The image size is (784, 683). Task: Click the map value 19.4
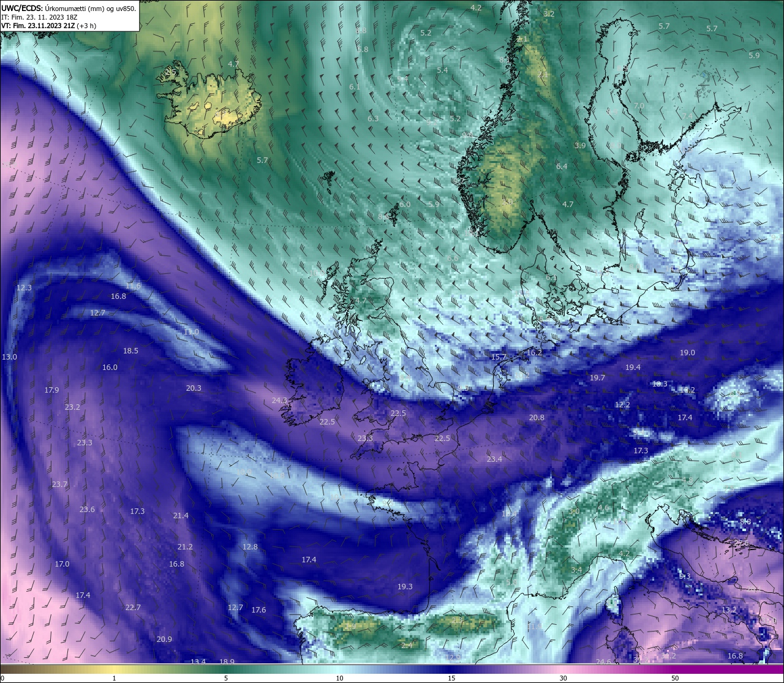click(x=633, y=367)
